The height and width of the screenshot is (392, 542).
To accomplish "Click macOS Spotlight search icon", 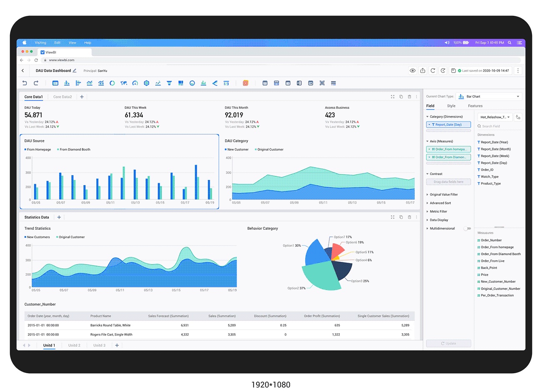I will [509, 43].
